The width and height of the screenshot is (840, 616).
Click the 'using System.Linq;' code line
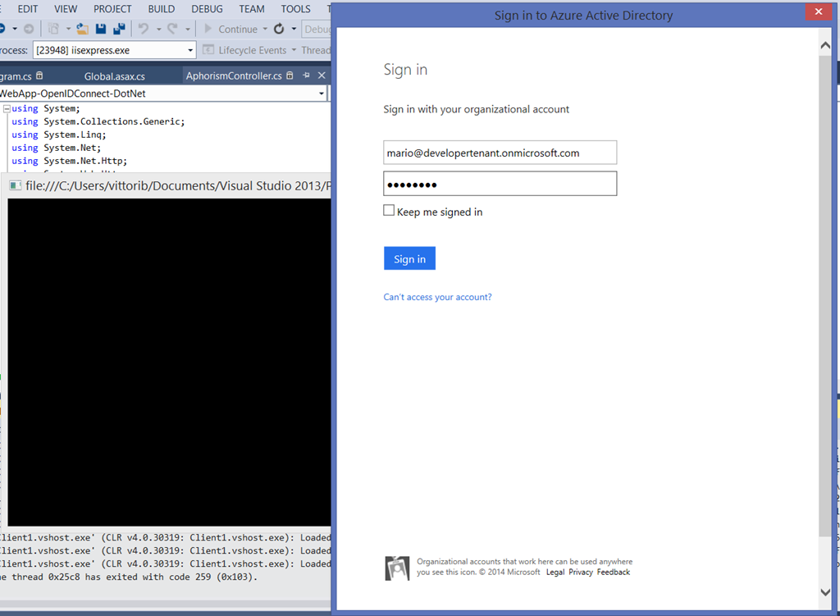coord(59,135)
